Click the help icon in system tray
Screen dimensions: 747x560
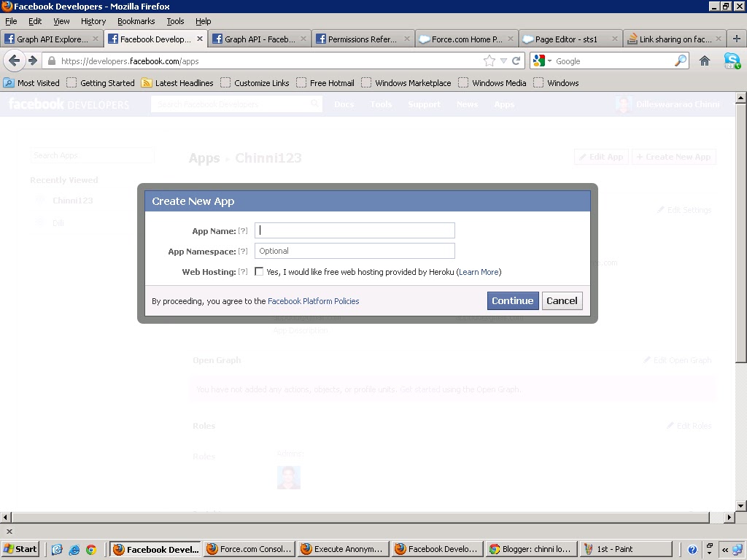click(x=692, y=550)
